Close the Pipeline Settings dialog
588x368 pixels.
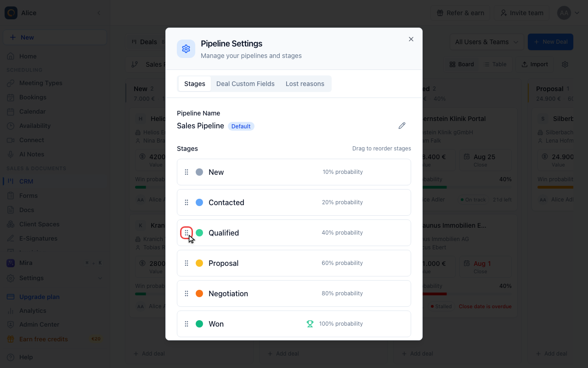tap(411, 39)
